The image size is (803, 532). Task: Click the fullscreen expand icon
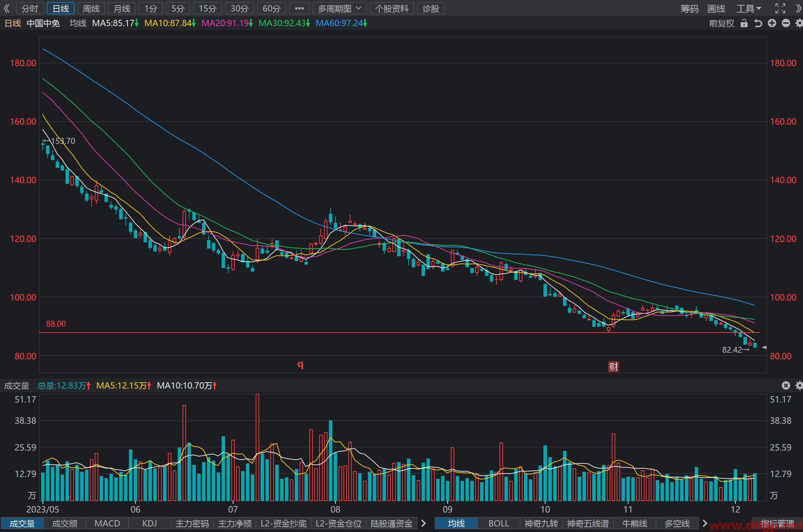pos(780,8)
